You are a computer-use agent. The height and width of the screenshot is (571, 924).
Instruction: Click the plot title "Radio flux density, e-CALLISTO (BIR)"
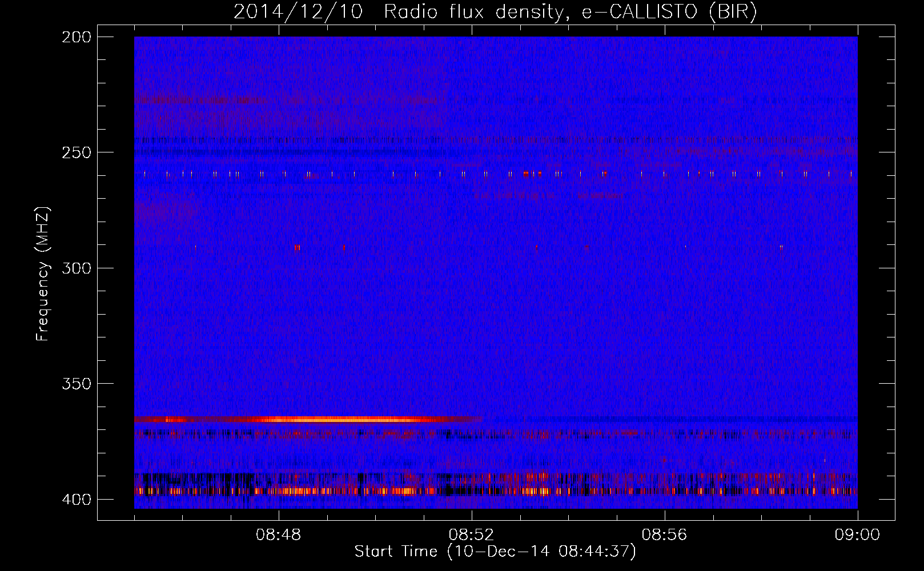pyautogui.click(x=570, y=12)
